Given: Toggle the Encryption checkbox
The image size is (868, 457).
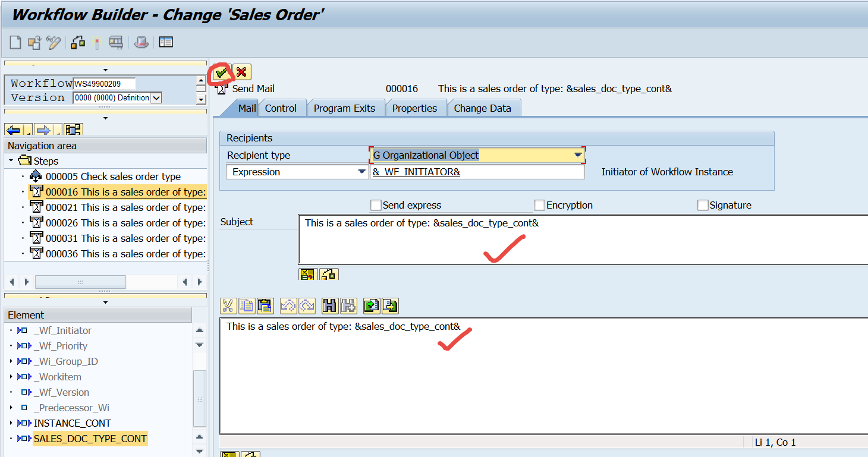Looking at the screenshot, I should pos(539,204).
